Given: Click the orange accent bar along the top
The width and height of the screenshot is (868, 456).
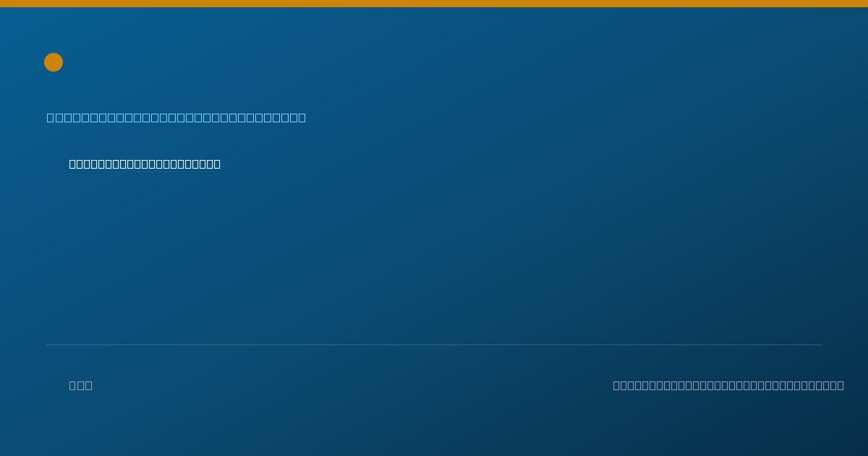Looking at the screenshot, I should point(434,4).
